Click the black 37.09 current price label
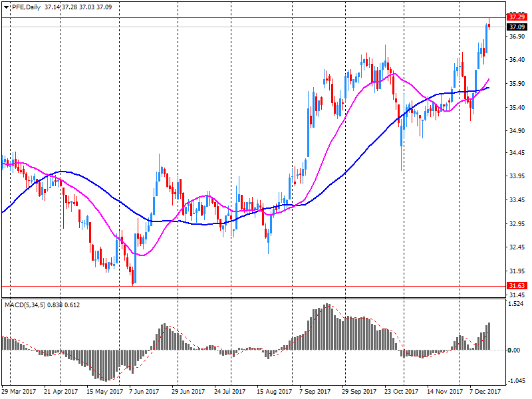Screen dimensions: 532x399 pyautogui.click(x=517, y=27)
